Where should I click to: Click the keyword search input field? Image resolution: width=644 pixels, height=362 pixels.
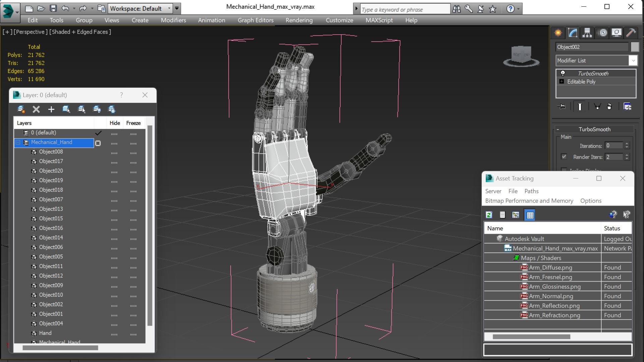tap(404, 9)
